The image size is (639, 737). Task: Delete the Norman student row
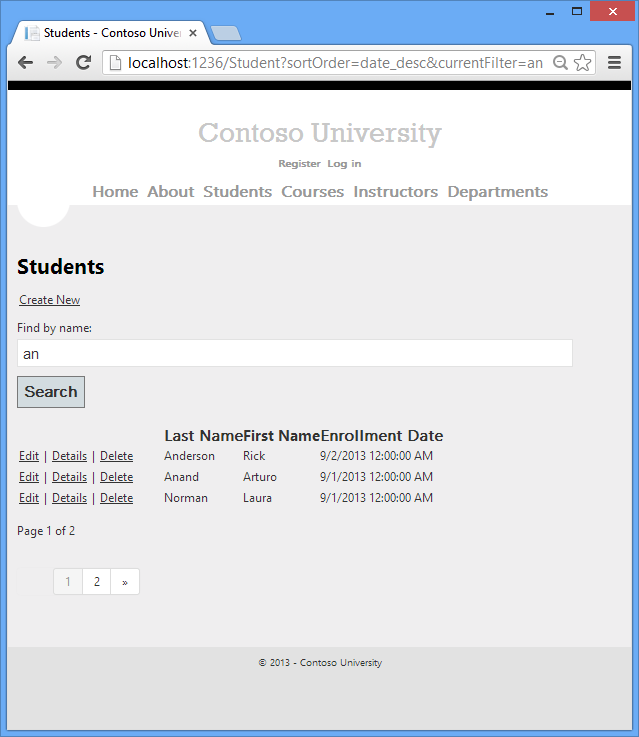[117, 498]
